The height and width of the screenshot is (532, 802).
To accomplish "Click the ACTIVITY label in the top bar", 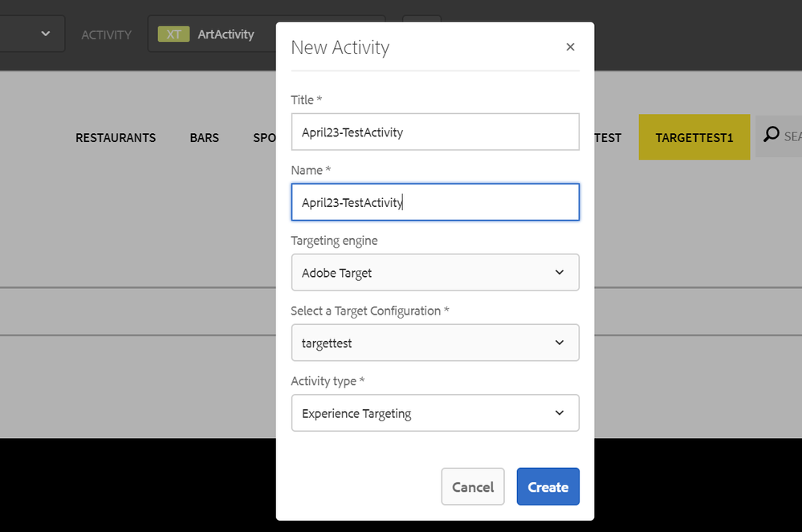I will (x=106, y=35).
